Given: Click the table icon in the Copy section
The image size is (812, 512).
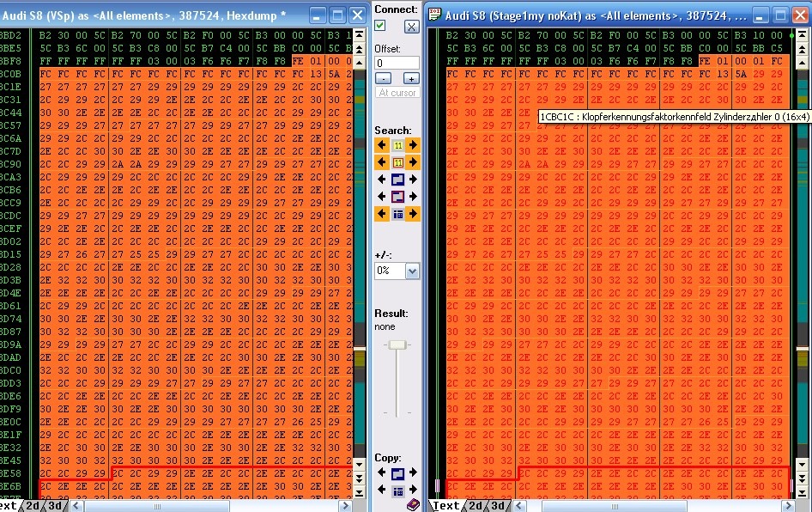Looking at the screenshot, I should (397, 491).
